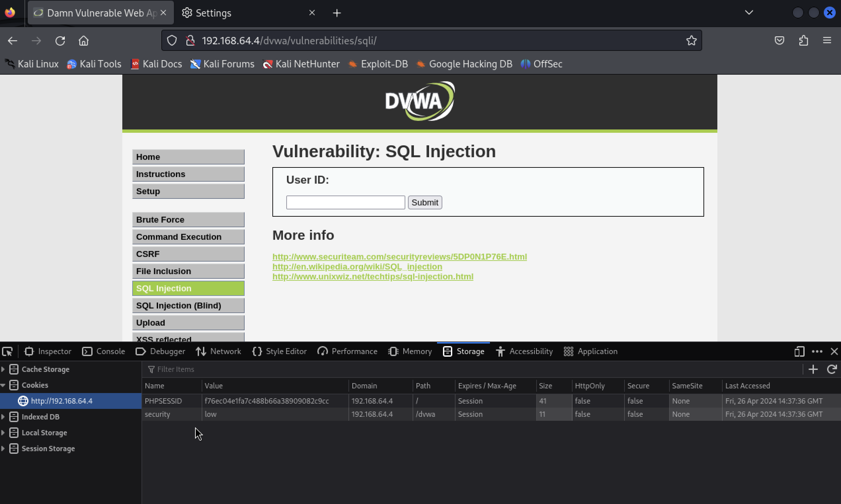Open the Kali Docs bookmark

click(x=156, y=64)
